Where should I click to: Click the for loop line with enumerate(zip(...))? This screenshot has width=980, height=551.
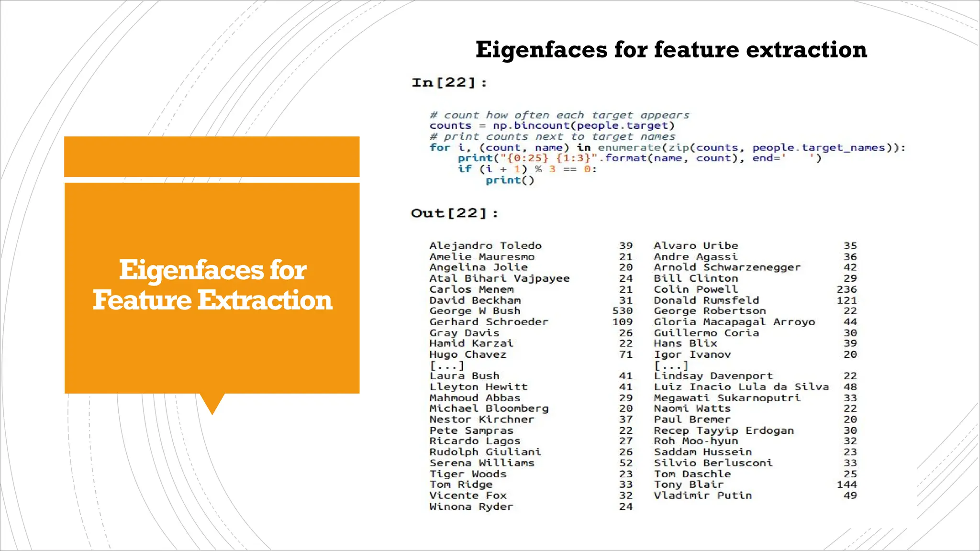(668, 148)
